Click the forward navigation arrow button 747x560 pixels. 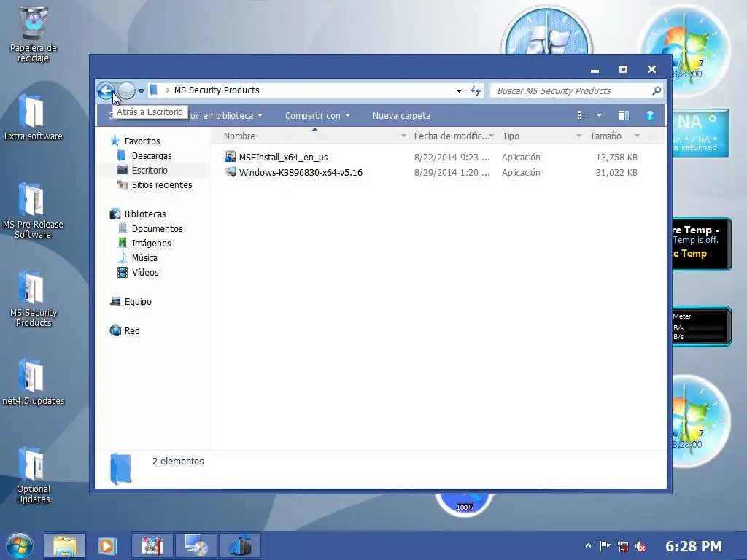[x=126, y=90]
